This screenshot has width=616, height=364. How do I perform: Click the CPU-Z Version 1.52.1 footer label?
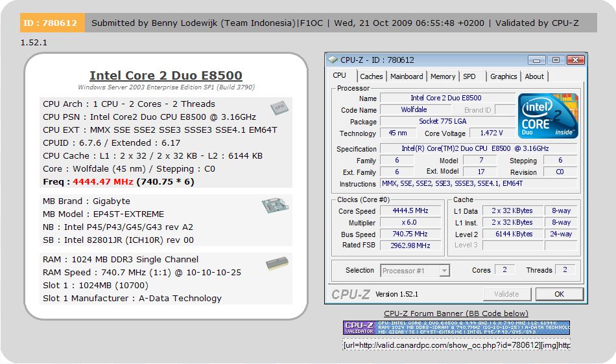(x=397, y=294)
